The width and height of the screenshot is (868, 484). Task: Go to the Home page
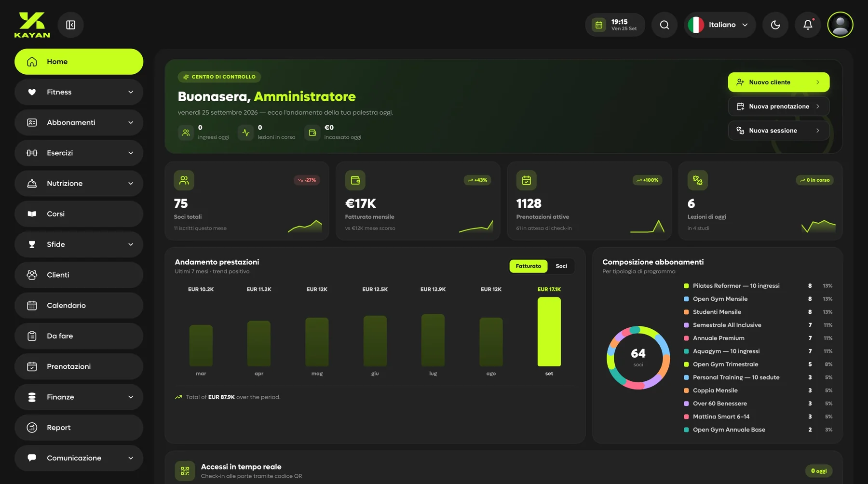click(79, 62)
